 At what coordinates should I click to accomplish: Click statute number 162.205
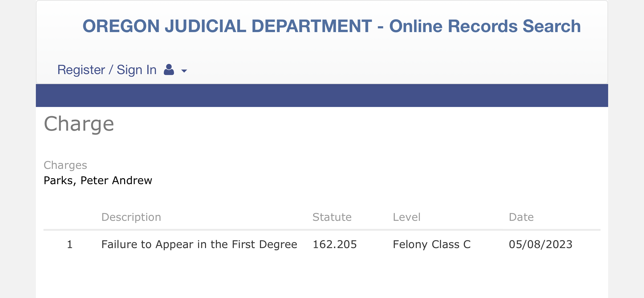(x=335, y=245)
